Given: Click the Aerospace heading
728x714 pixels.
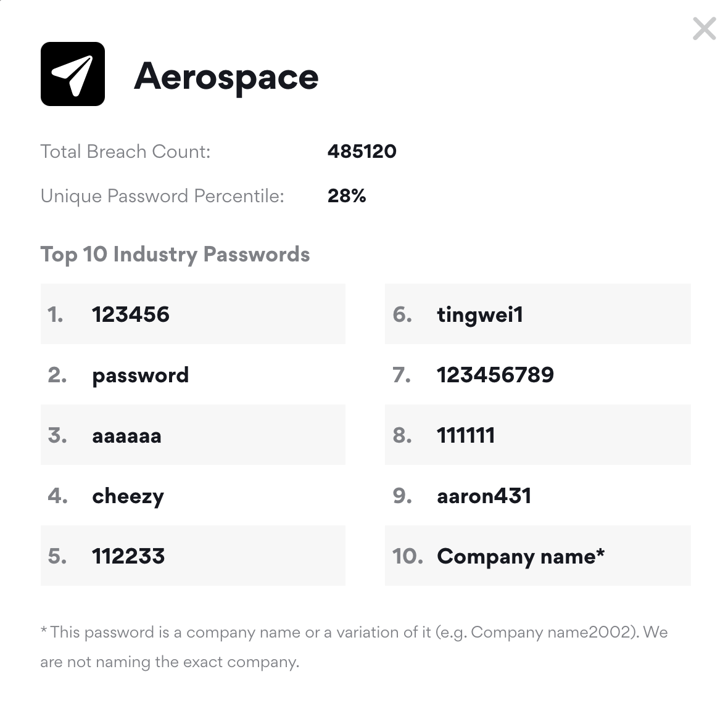Looking at the screenshot, I should click(x=226, y=76).
